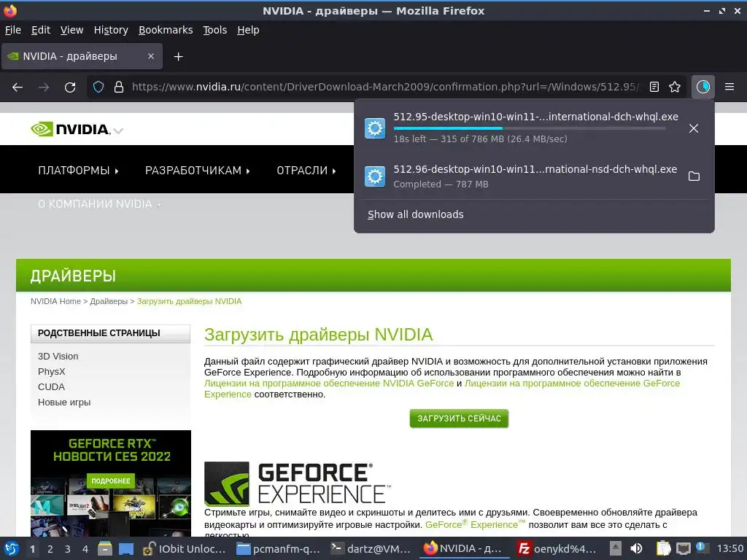This screenshot has height=560, width=747.
Task: Toggle reader view icon in address bar
Action: click(x=654, y=87)
